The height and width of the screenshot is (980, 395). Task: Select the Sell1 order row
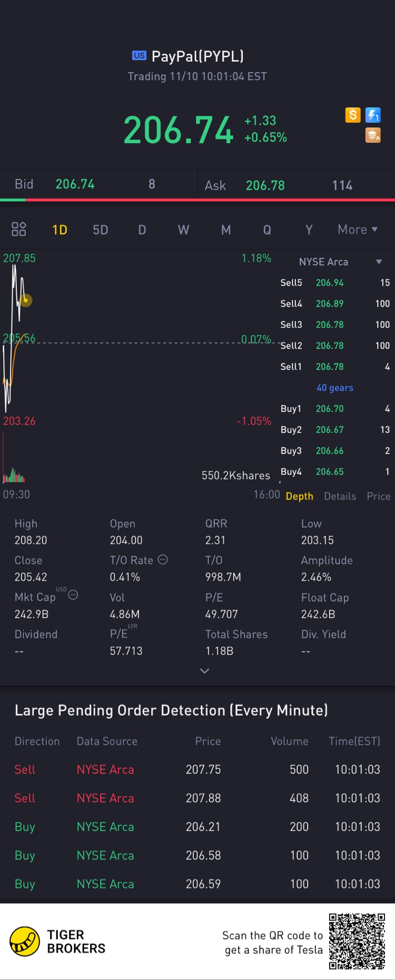click(x=335, y=367)
